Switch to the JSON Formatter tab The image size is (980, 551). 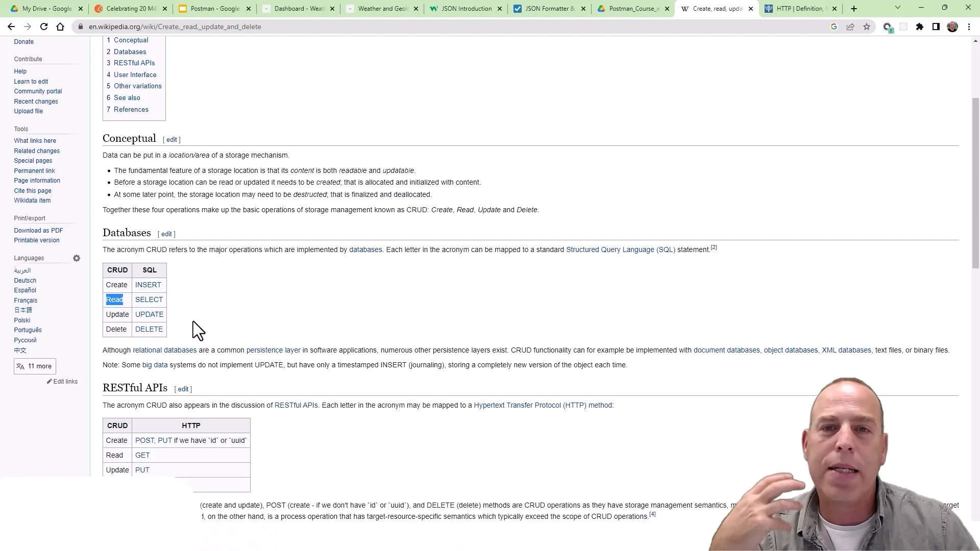click(550, 9)
